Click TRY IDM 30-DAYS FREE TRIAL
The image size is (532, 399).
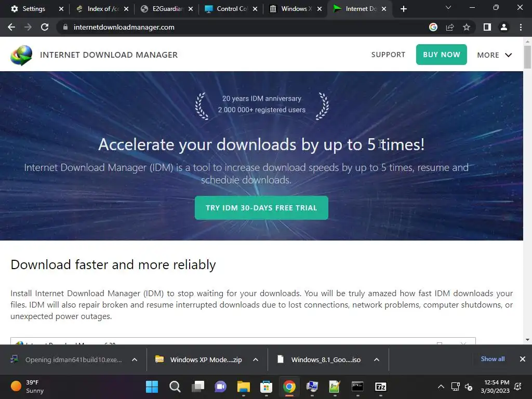pos(261,208)
